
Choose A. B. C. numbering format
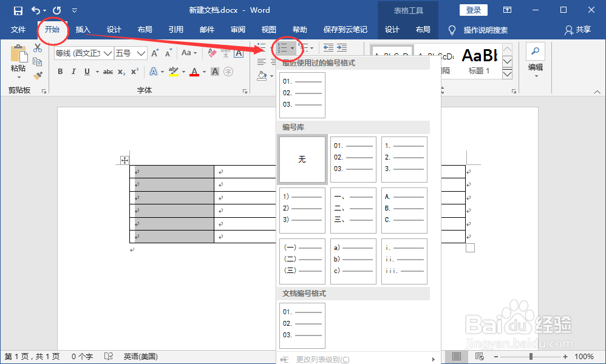tap(404, 211)
